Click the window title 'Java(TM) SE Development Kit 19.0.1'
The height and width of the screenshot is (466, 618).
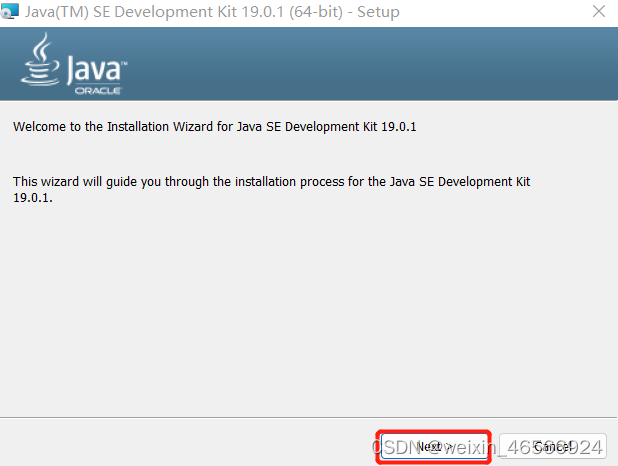(212, 12)
